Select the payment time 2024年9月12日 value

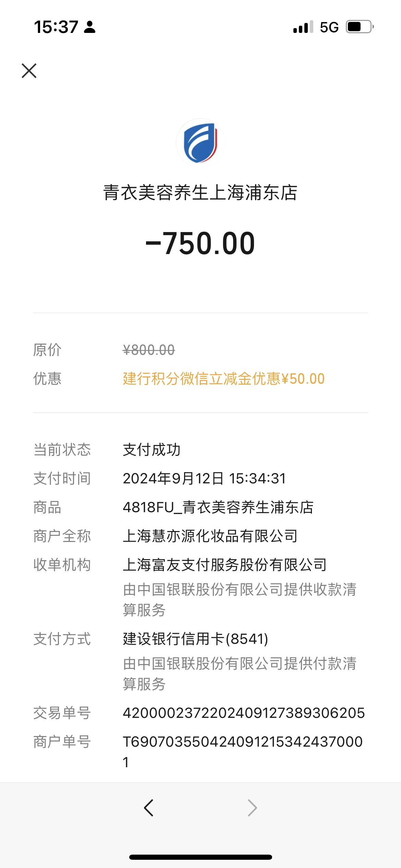pos(204,478)
